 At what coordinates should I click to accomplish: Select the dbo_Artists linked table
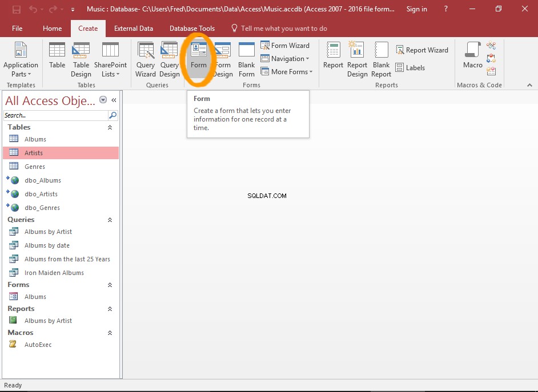pyautogui.click(x=61, y=194)
